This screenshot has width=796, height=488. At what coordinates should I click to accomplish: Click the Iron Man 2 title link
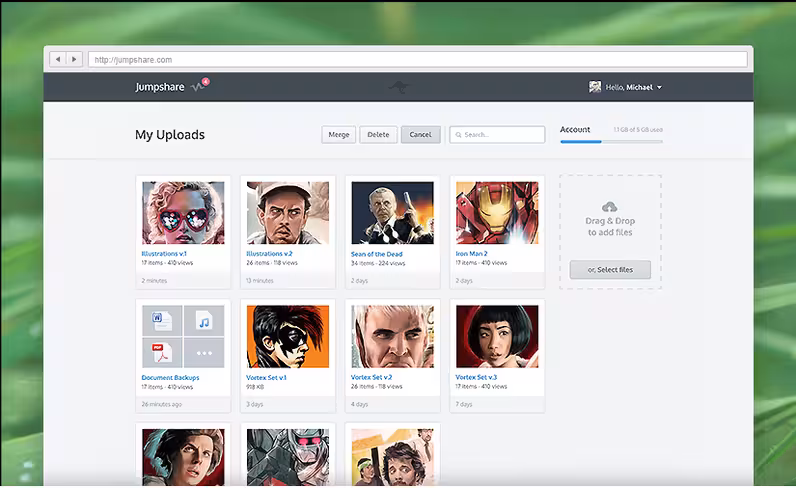click(x=472, y=253)
